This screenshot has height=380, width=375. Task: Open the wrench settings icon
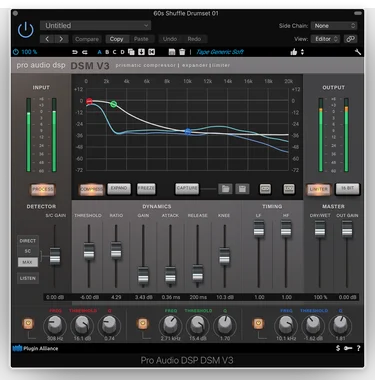pyautogui.click(x=358, y=52)
